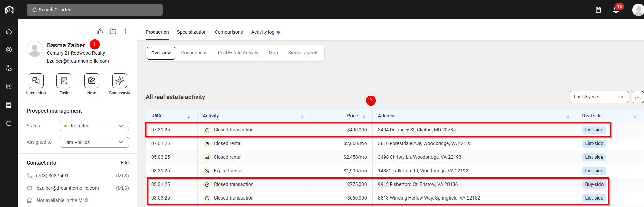Click closed rental icon for 07.01.25 row
The image size is (644, 207).
[207, 143]
